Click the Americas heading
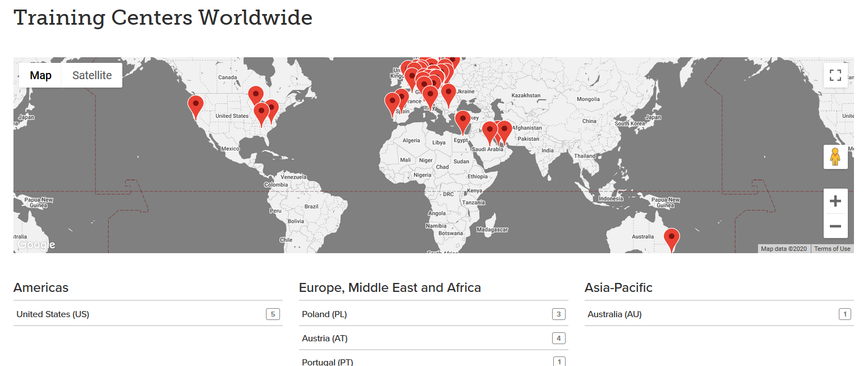868x366 pixels. click(41, 288)
